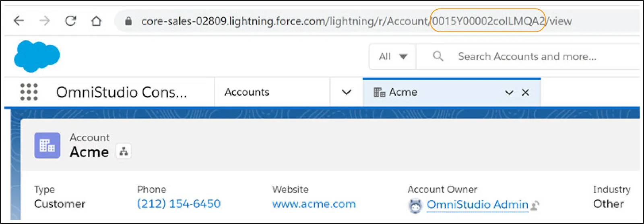The height and width of the screenshot is (224, 644).
Task: Go back in browser history
Action: tap(19, 21)
